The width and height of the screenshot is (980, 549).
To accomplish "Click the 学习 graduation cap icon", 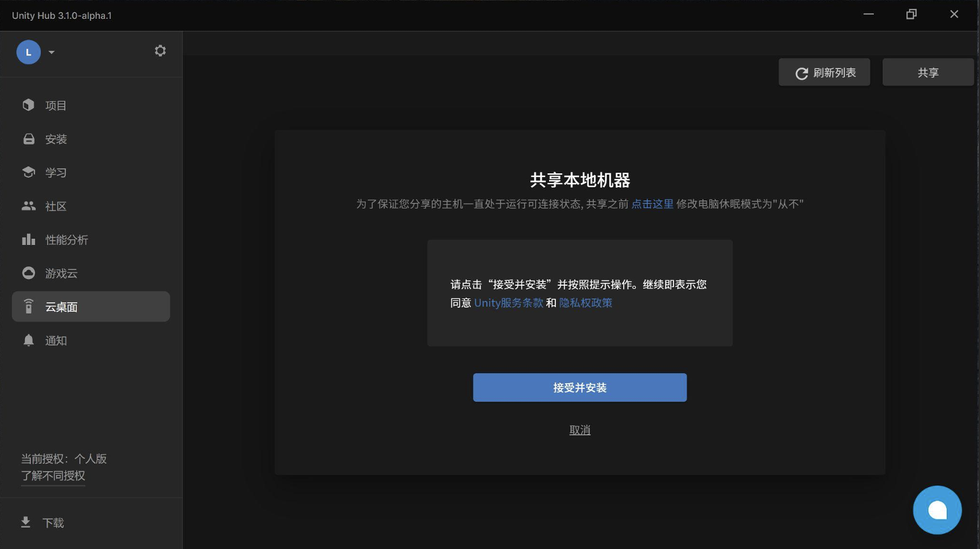I will coord(28,172).
